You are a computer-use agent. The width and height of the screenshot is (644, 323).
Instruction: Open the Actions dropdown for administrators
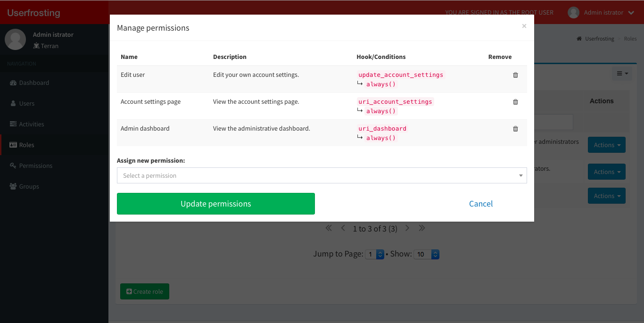point(607,145)
